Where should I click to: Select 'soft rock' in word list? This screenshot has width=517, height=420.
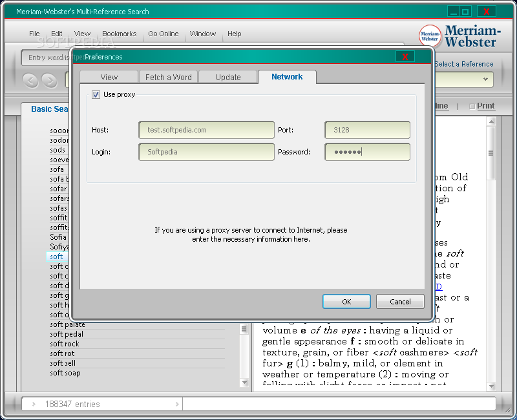(x=65, y=344)
